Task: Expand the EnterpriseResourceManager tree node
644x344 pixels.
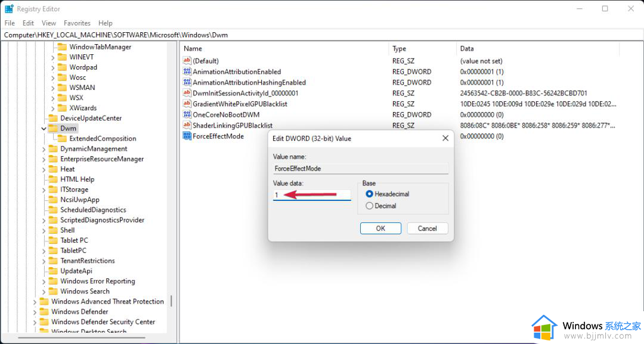Action: [x=44, y=159]
